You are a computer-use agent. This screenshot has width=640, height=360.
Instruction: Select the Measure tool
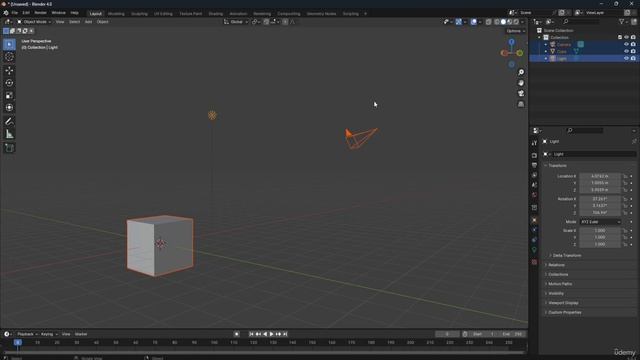[9, 134]
